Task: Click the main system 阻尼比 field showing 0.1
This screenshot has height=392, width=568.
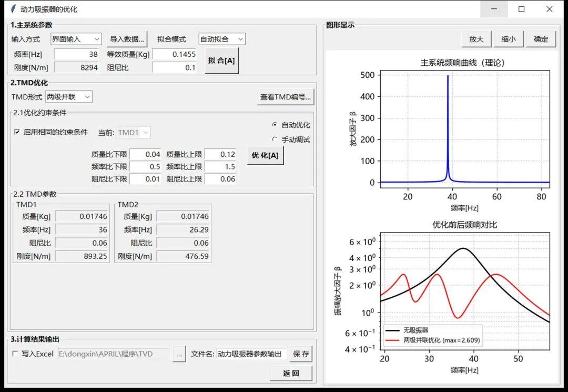Action: click(x=175, y=67)
